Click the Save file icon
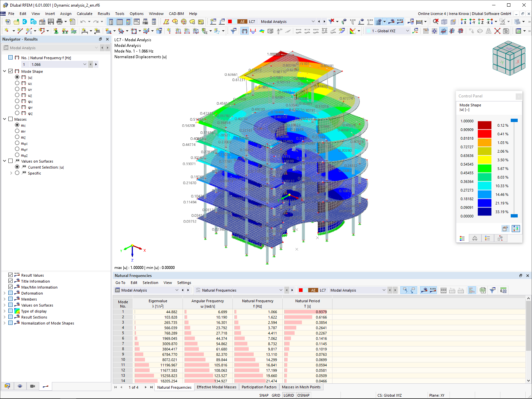The width and height of the screenshot is (532, 399). pyautogui.click(x=51, y=22)
